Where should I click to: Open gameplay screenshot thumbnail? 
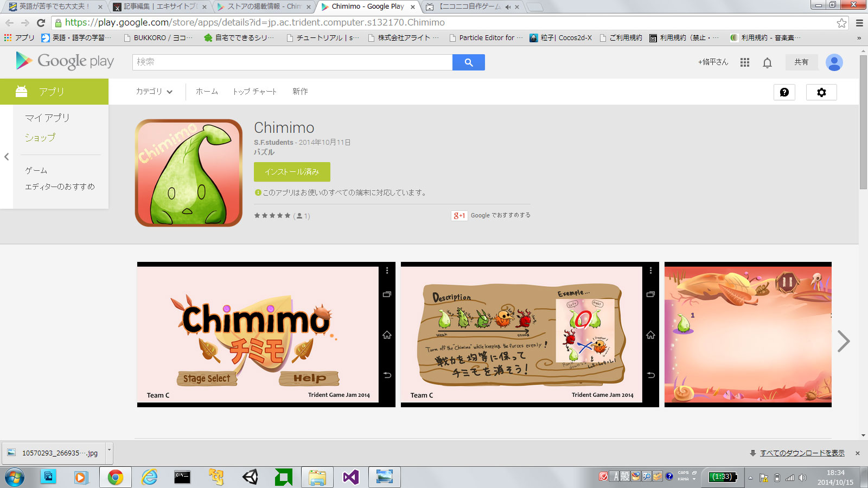click(x=748, y=335)
